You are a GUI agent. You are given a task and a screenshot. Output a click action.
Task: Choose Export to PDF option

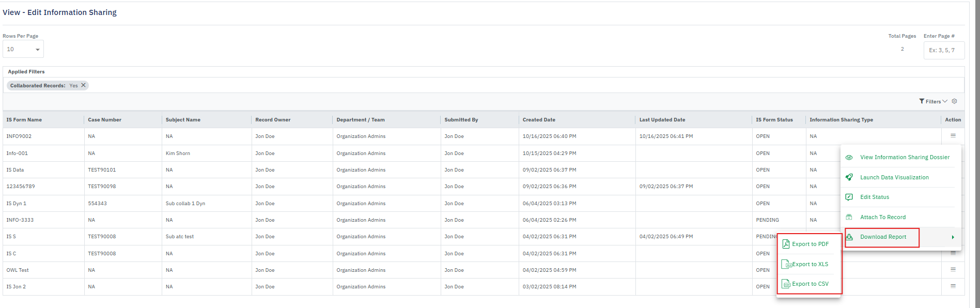(810, 244)
